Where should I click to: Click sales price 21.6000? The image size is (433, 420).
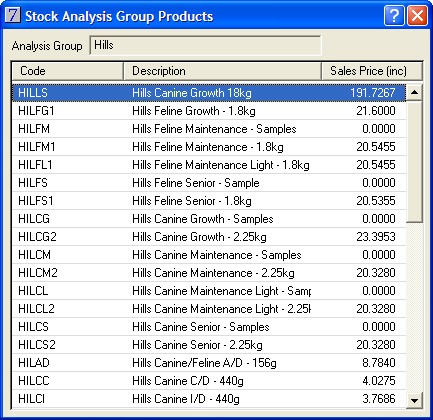pos(376,111)
